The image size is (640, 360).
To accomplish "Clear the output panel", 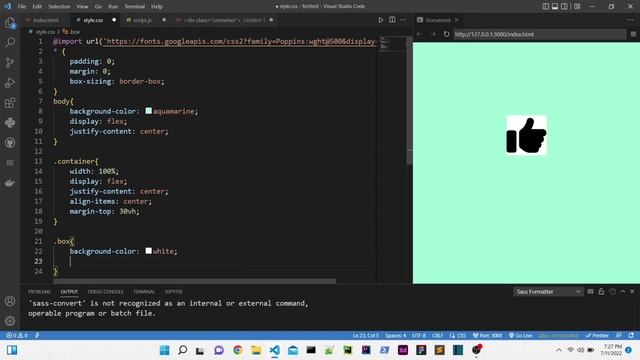I will click(590, 291).
